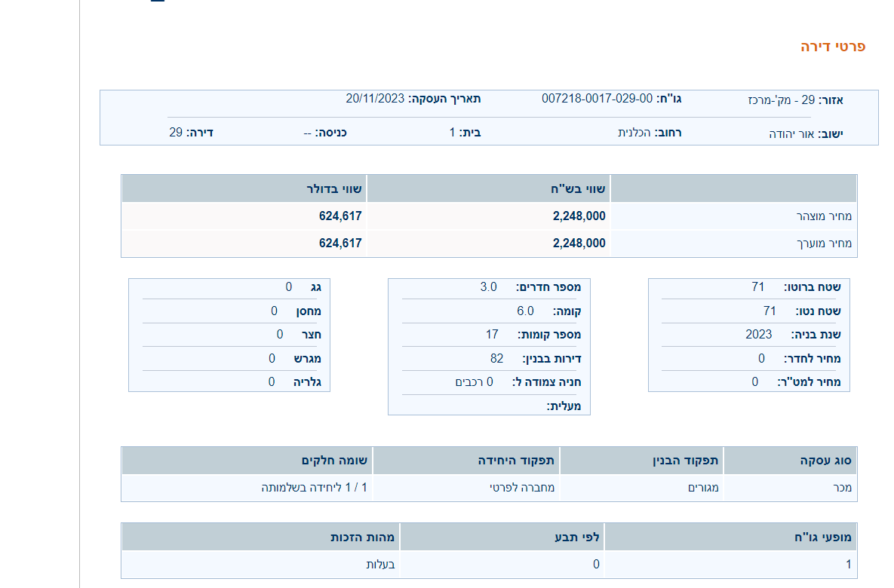Click the 'מספר קומות' value 17

tap(492, 335)
